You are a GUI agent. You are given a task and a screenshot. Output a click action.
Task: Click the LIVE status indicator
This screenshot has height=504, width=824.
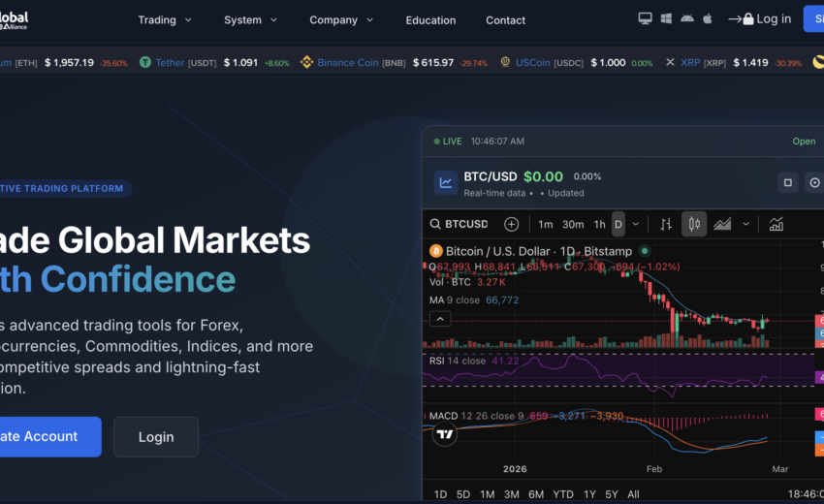pyautogui.click(x=448, y=142)
